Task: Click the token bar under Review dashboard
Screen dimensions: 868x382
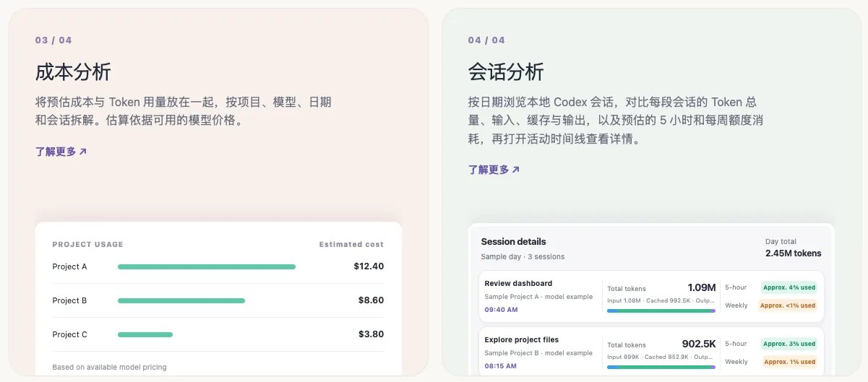Action: [x=661, y=311]
